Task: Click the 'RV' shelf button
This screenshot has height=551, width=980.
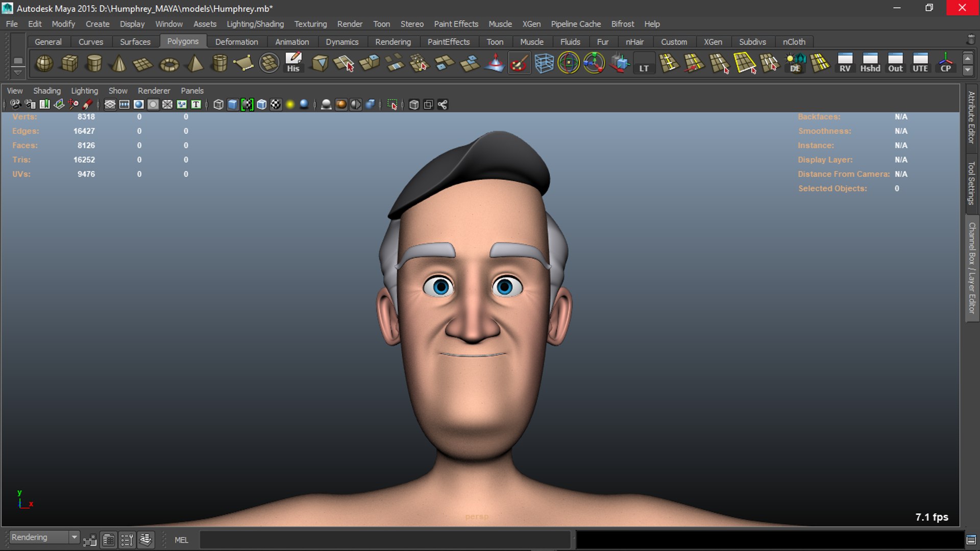Action: (x=845, y=63)
